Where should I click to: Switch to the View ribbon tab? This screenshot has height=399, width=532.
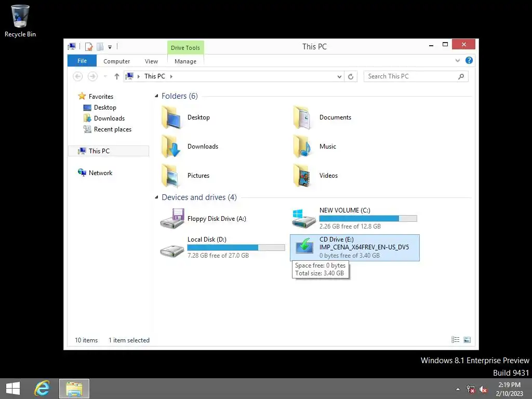coord(151,61)
